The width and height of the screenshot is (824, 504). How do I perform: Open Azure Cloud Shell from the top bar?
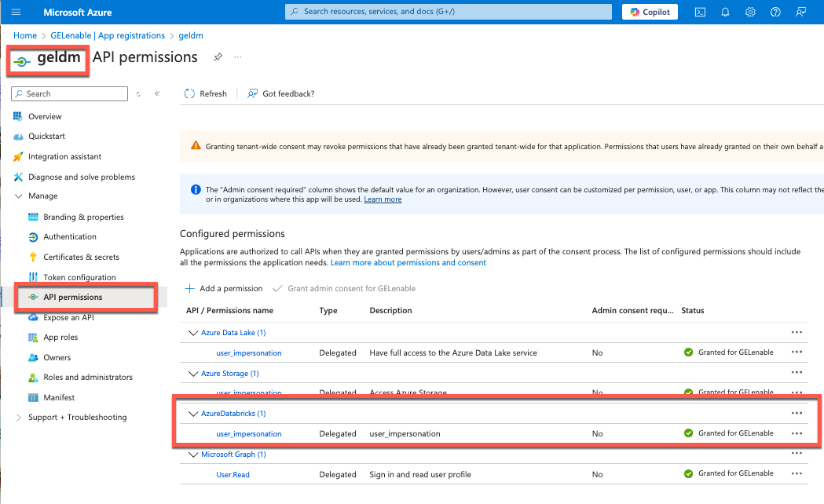click(x=700, y=12)
